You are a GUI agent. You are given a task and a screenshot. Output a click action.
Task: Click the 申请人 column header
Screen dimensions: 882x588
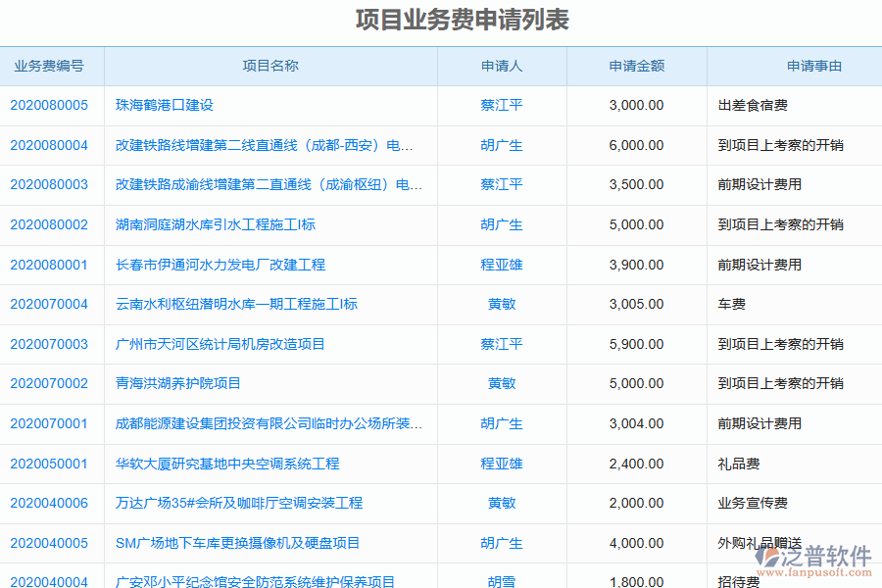[501, 66]
